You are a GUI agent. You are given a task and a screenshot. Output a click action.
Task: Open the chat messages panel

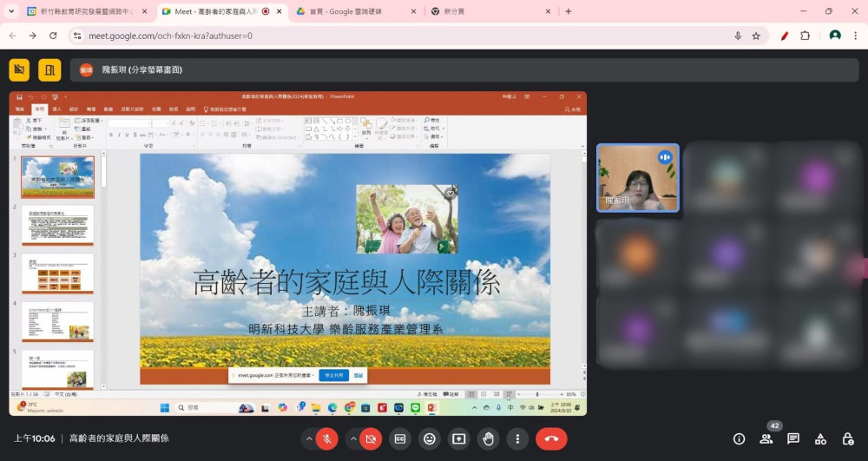tap(793, 439)
